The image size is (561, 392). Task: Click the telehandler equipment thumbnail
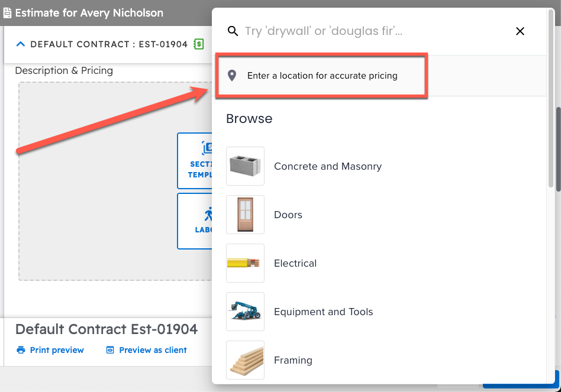(x=245, y=312)
